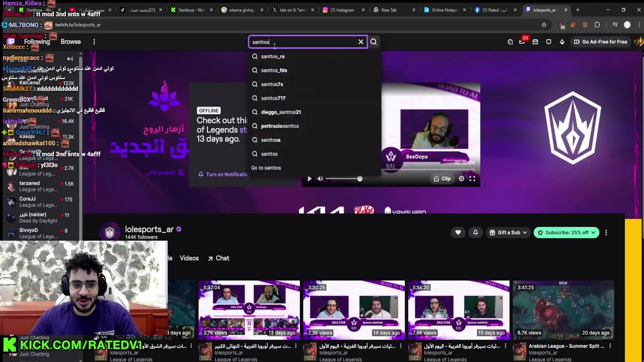Image resolution: width=644 pixels, height=362 pixels.
Task: Open the 5:37:04 video thumbnail
Action: pyautogui.click(x=249, y=310)
